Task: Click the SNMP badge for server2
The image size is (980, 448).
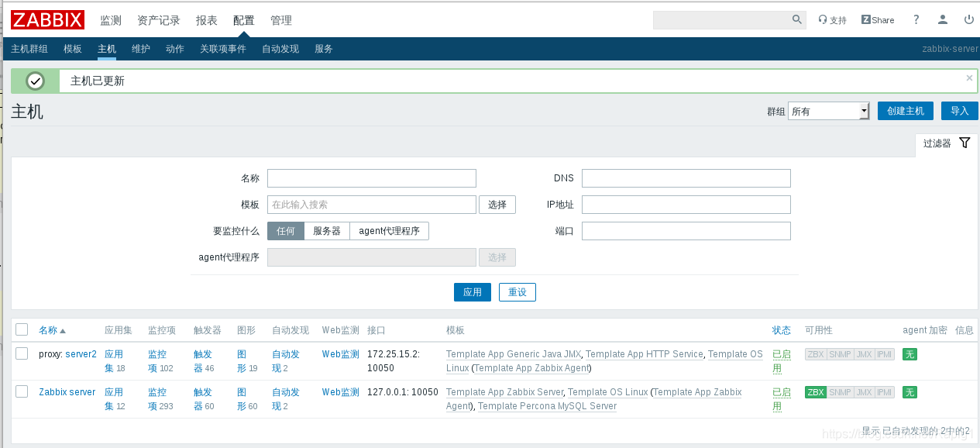Action: pyautogui.click(x=840, y=354)
